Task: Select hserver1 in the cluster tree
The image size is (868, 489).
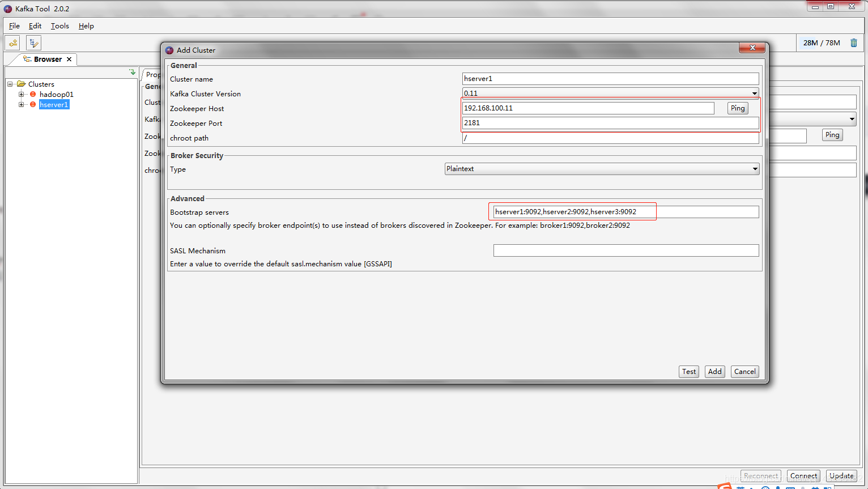Action: (x=54, y=104)
